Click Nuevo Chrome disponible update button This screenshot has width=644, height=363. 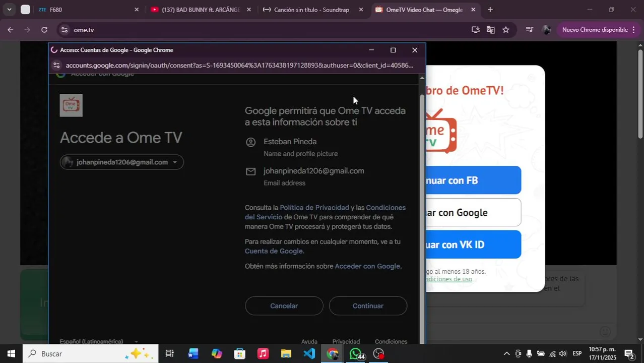click(595, 30)
